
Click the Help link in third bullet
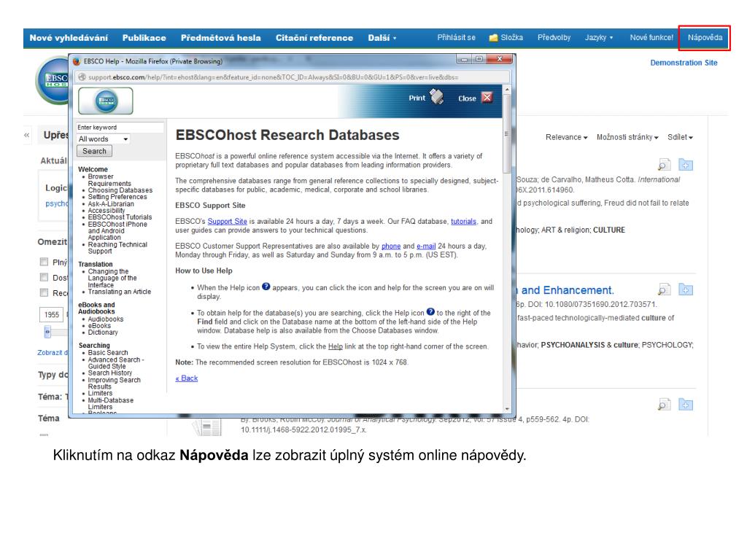pos(336,346)
